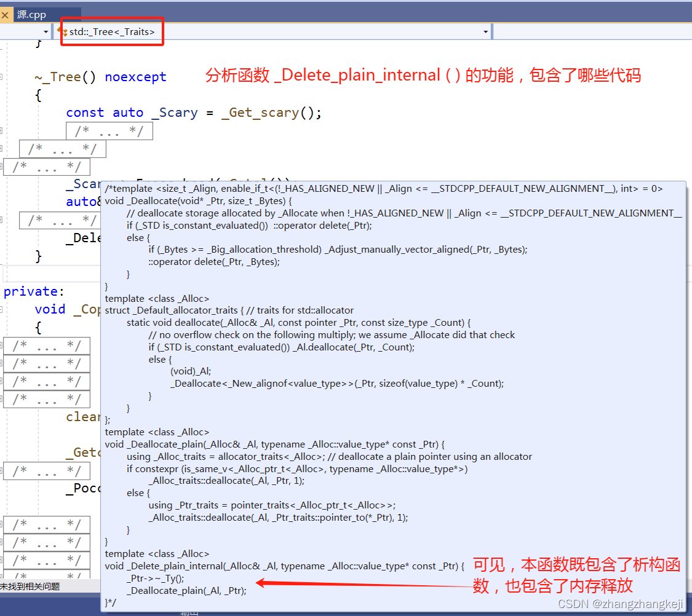Click tooltip line ::operator delete(_Ptr, _Bytes);
The height and width of the screenshot is (616, 692).
click(214, 262)
